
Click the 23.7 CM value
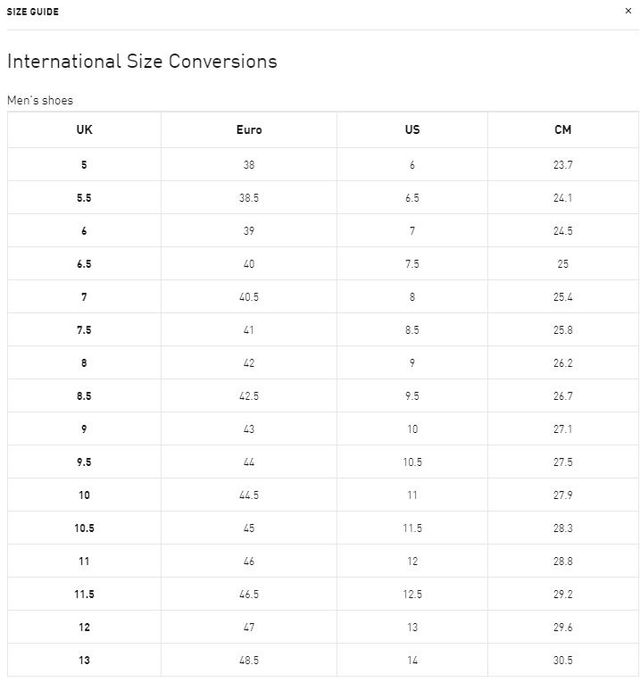(563, 165)
